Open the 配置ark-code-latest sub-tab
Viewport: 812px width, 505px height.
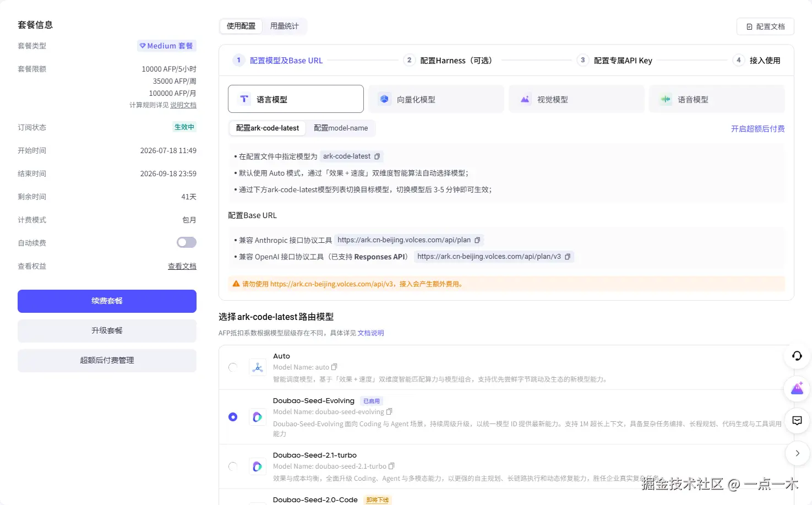coord(268,128)
